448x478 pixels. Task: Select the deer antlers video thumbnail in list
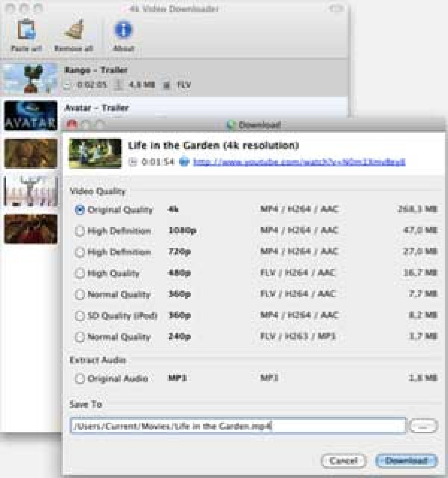tap(31, 191)
